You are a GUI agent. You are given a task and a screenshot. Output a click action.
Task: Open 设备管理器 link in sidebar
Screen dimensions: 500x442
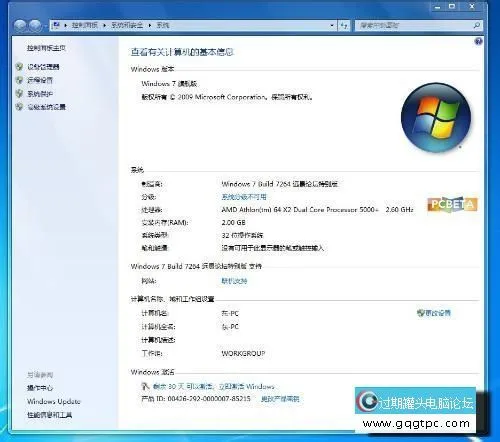43,67
